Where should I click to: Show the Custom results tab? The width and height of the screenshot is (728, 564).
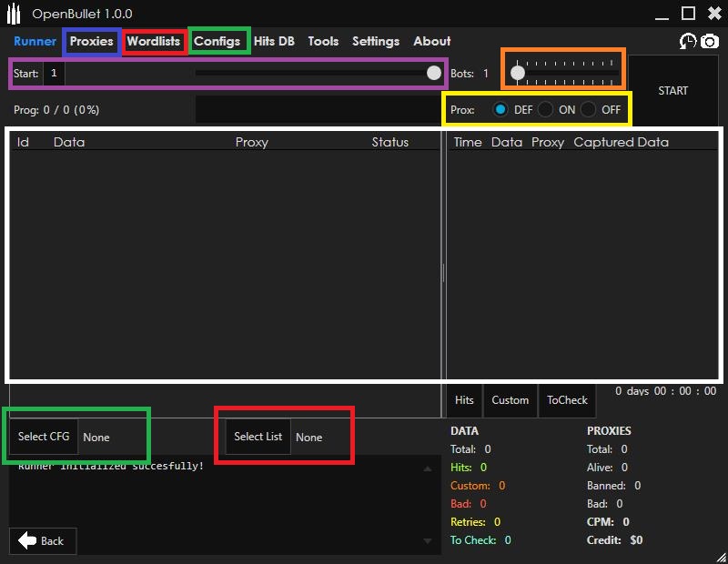[511, 400]
